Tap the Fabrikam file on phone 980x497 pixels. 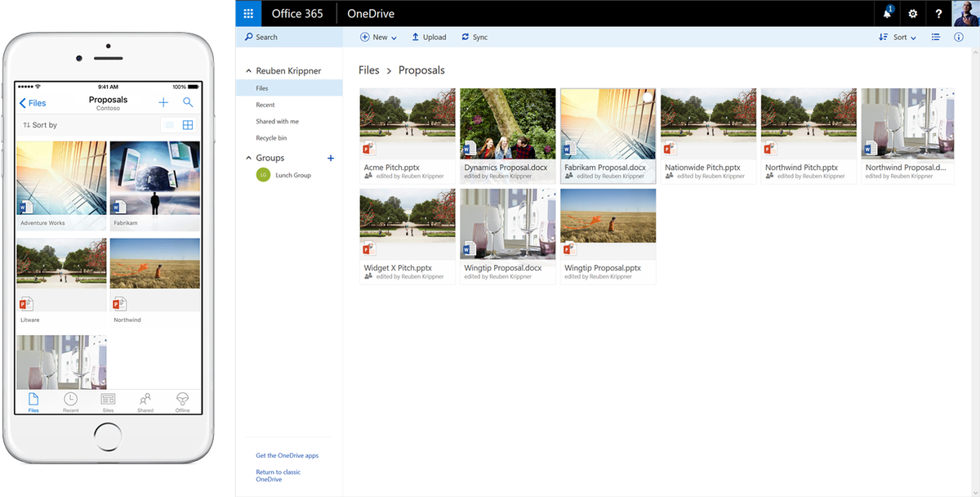(x=155, y=186)
